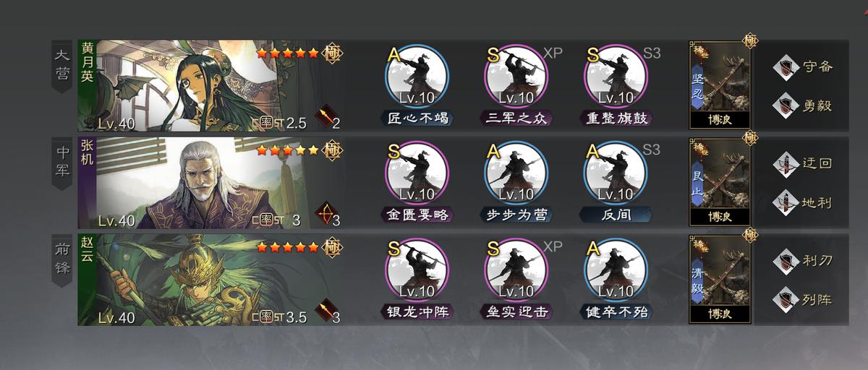The image size is (868, 370).
Task: Open 张机 hero portrait
Action: (x=210, y=182)
